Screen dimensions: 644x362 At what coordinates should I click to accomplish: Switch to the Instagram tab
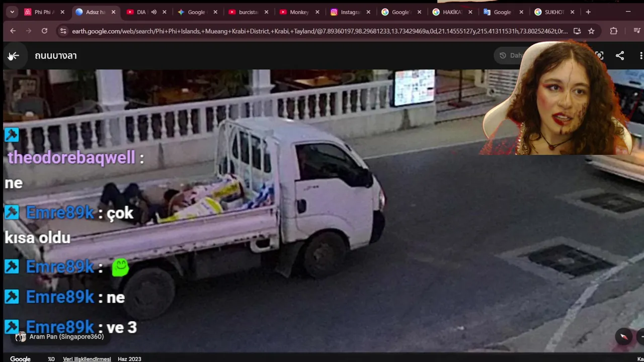point(350,12)
